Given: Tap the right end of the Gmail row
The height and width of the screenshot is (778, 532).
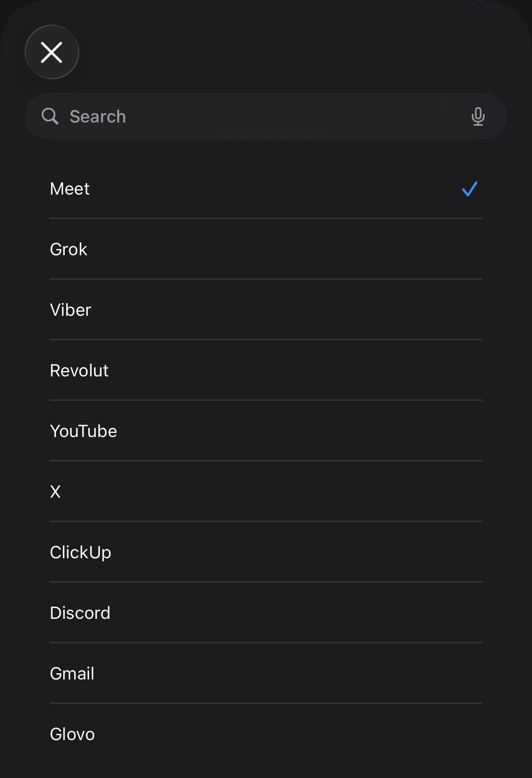Looking at the screenshot, I should pyautogui.click(x=462, y=674).
